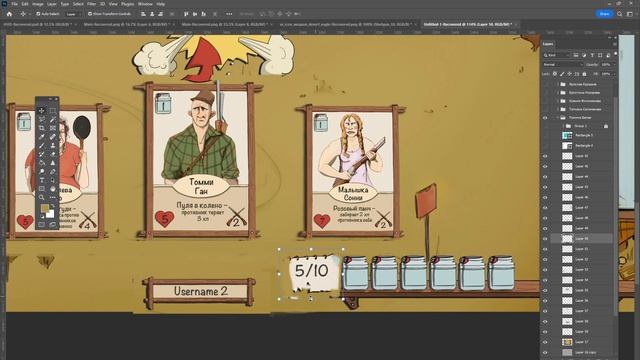Open the Kind filter dropdown

click(556, 55)
